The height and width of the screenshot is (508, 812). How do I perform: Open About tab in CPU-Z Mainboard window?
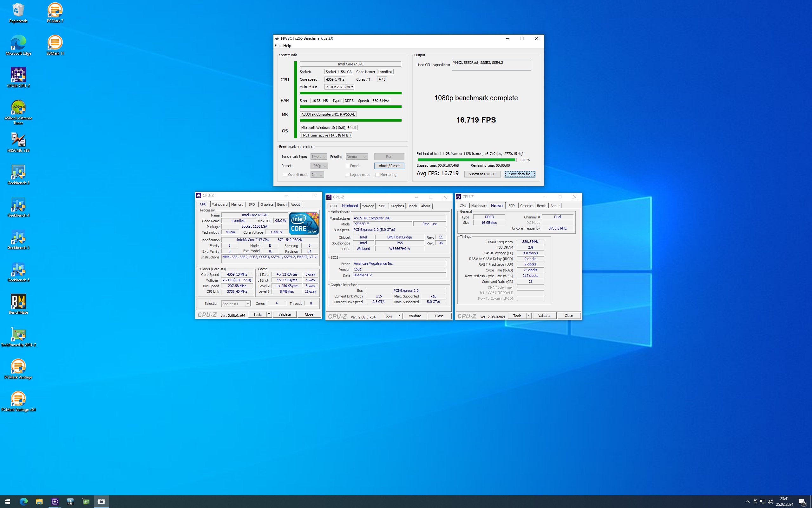pyautogui.click(x=425, y=206)
